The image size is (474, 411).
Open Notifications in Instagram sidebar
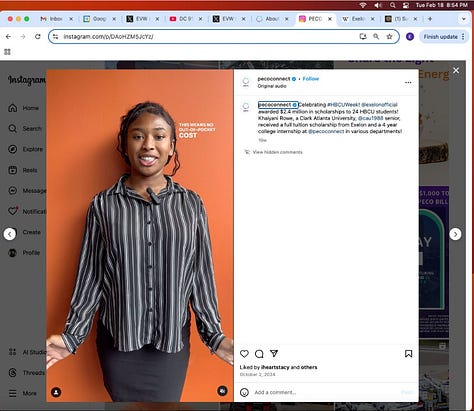[27, 211]
